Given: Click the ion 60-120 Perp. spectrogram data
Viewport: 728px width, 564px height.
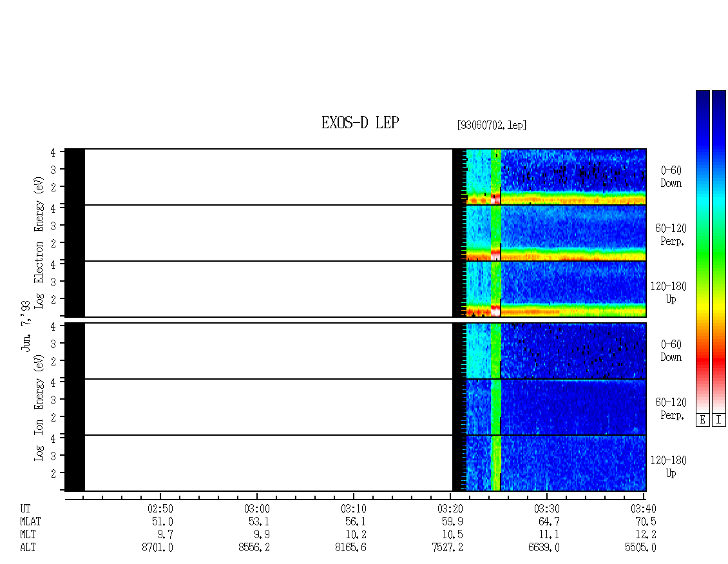Looking at the screenshot, I should coord(556,407).
